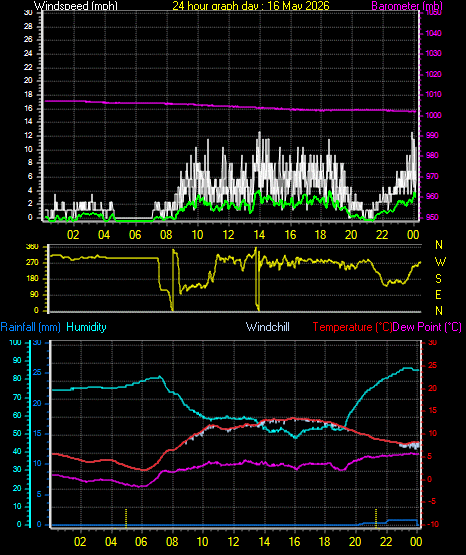Click the 16 hour label under temperature graph
Screen dimensions: 466x555
tap(294, 542)
